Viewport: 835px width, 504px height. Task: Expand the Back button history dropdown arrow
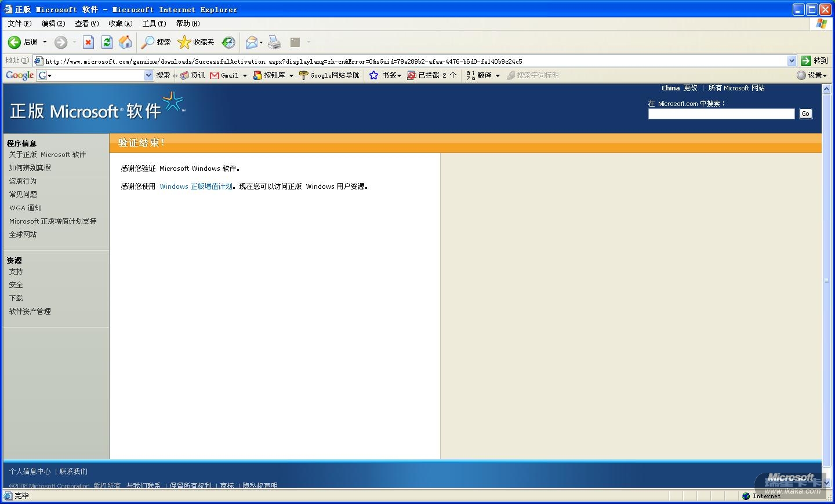click(45, 42)
